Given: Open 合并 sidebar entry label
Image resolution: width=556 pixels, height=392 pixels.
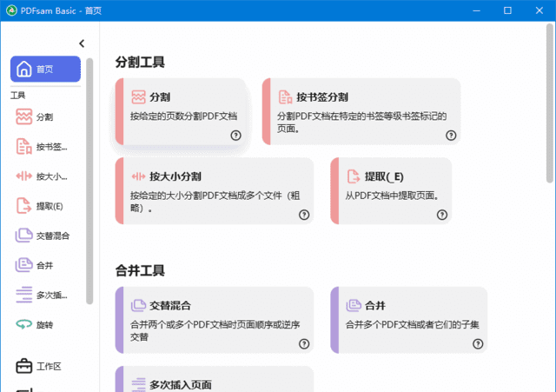Looking at the screenshot, I should pos(44,265).
